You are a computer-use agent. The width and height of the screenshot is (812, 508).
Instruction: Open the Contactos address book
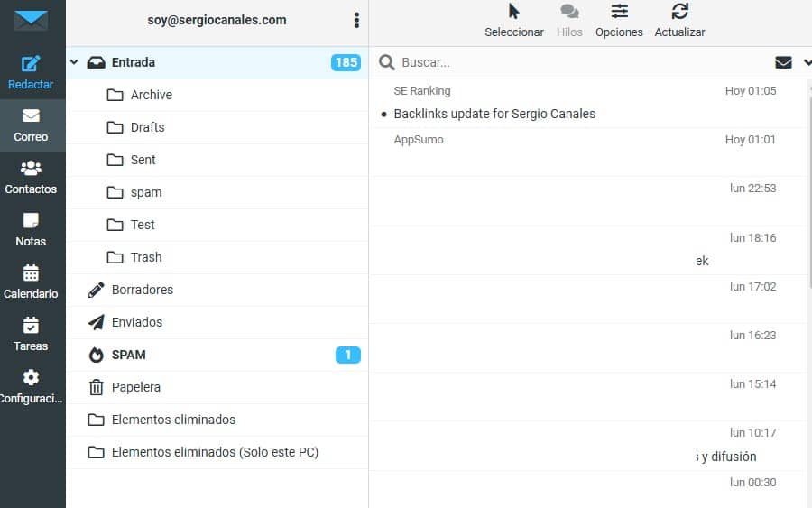(31, 178)
